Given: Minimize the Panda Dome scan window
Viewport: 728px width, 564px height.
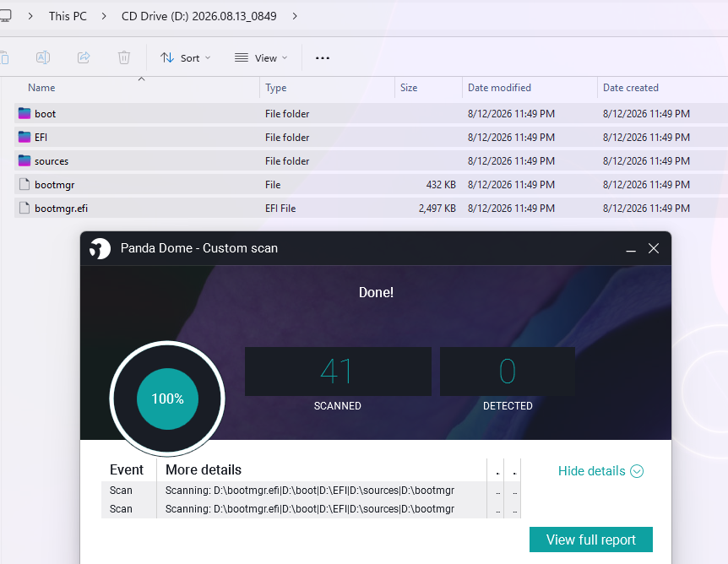Looking at the screenshot, I should (631, 249).
